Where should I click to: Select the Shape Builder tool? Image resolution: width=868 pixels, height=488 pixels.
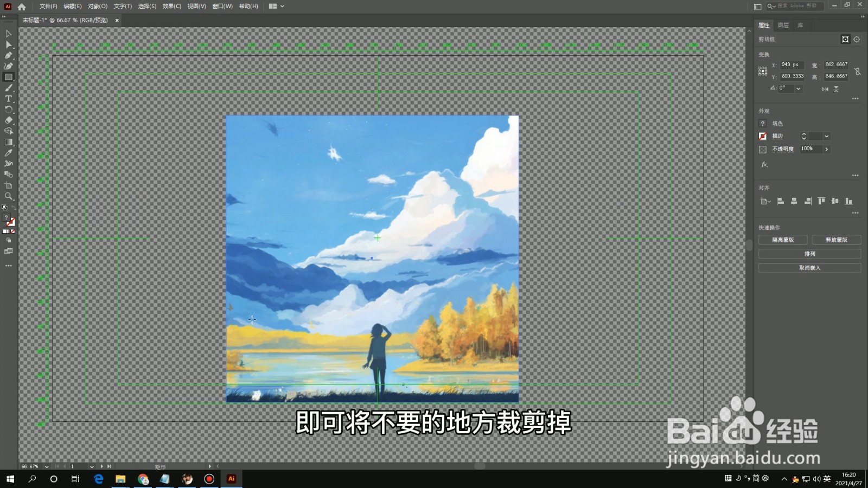tap(9, 131)
